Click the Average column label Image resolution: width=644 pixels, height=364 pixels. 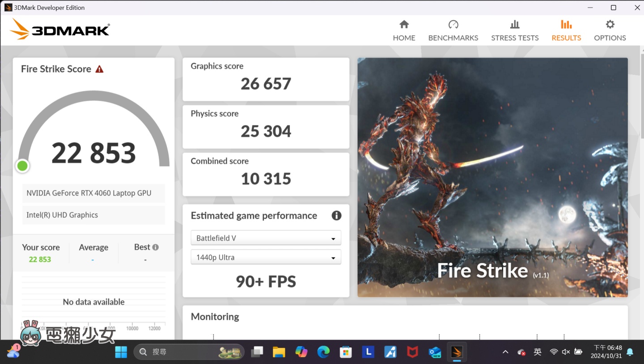click(x=93, y=247)
